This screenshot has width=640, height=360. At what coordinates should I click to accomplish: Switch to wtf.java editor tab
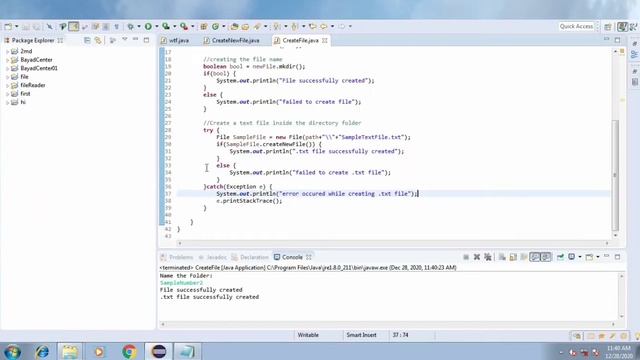pos(175,40)
